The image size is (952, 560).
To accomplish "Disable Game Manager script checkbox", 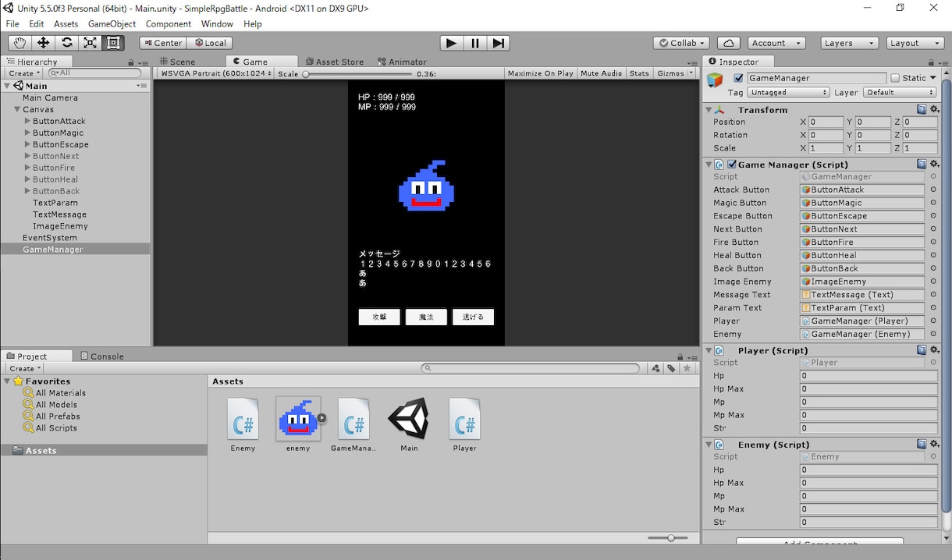I will pyautogui.click(x=732, y=165).
